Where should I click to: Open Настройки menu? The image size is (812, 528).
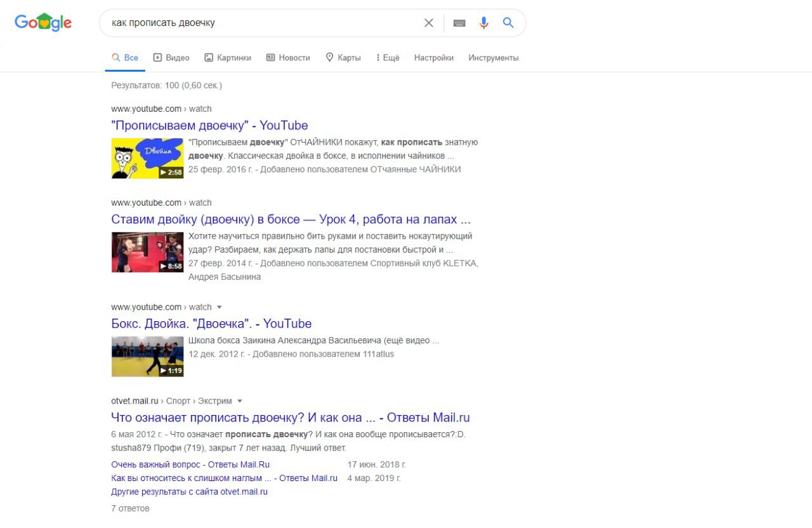coord(434,58)
